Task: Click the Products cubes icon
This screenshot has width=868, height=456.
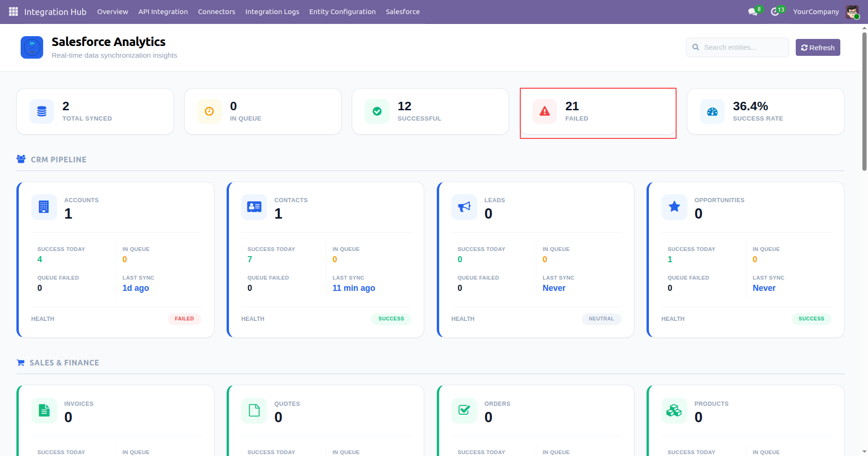Action: tap(674, 410)
